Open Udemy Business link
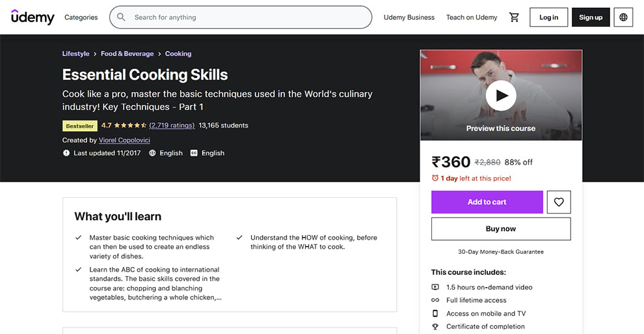 (409, 18)
